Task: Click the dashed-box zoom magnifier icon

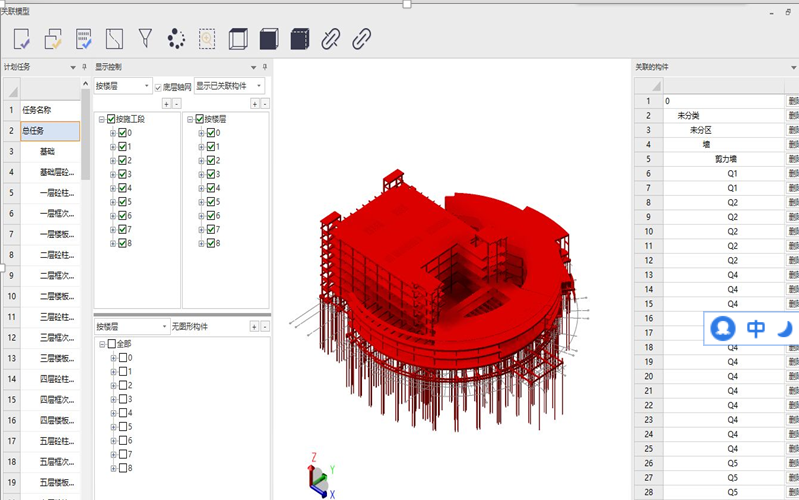Action: click(207, 39)
